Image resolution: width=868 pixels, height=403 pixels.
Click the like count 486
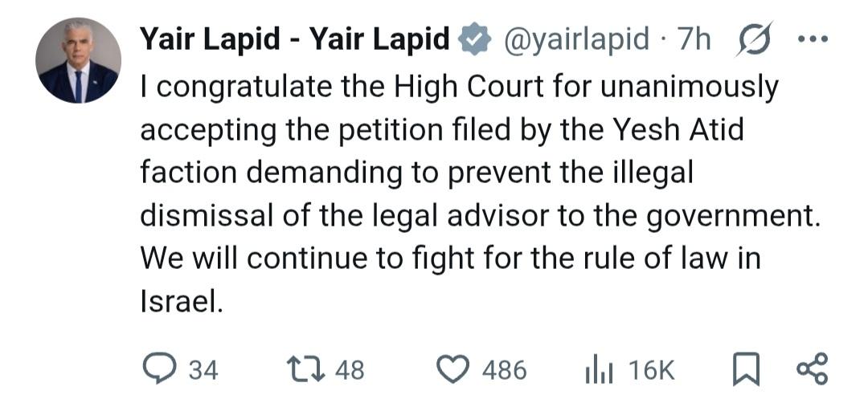click(x=504, y=369)
